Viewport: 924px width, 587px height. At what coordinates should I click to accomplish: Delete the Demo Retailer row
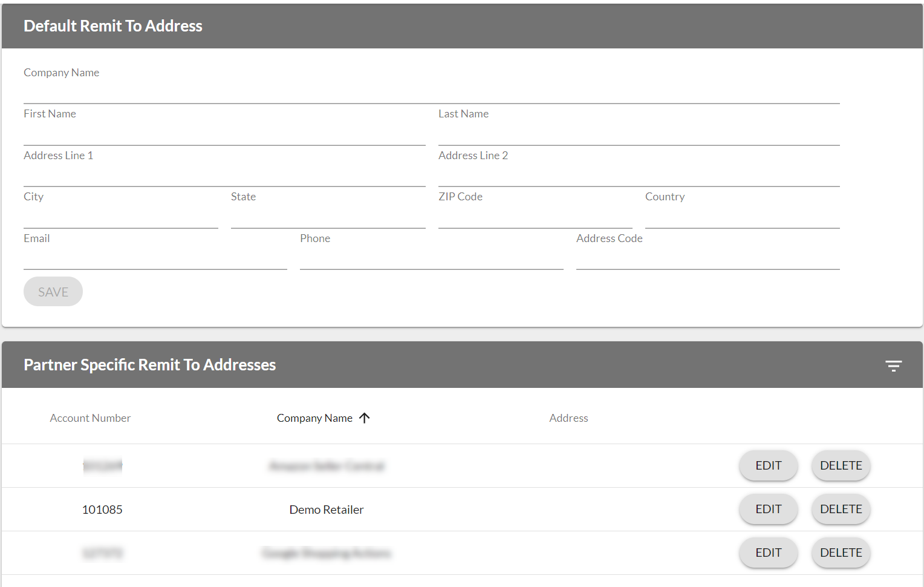click(x=841, y=510)
